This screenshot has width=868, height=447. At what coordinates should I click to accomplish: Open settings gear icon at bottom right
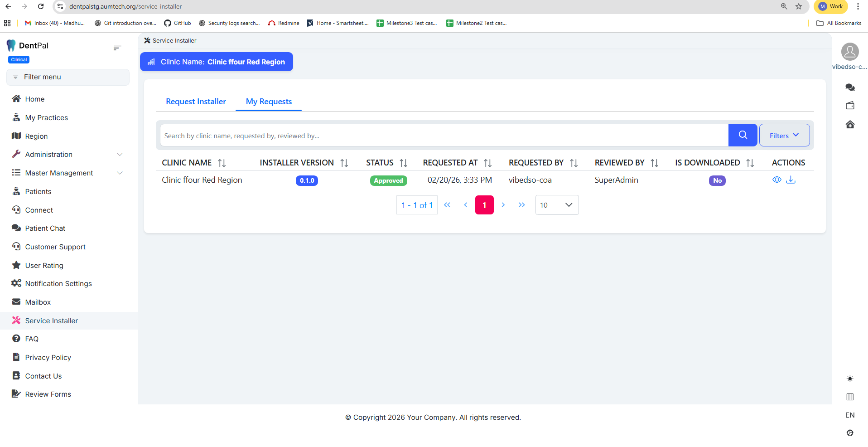tap(850, 433)
